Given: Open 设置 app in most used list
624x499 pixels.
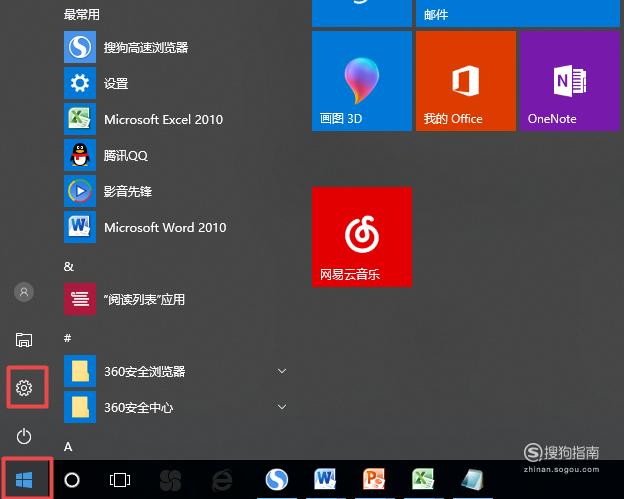Looking at the screenshot, I should 175,83.
